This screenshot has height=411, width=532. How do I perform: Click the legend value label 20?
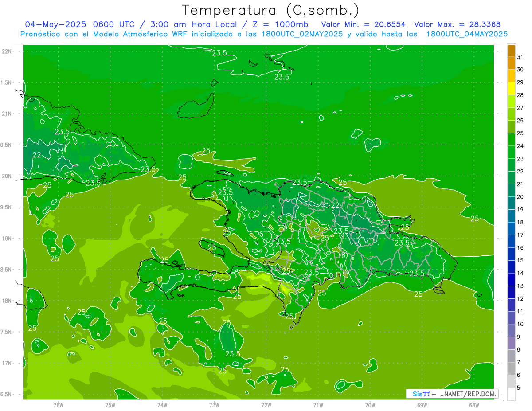coord(520,197)
